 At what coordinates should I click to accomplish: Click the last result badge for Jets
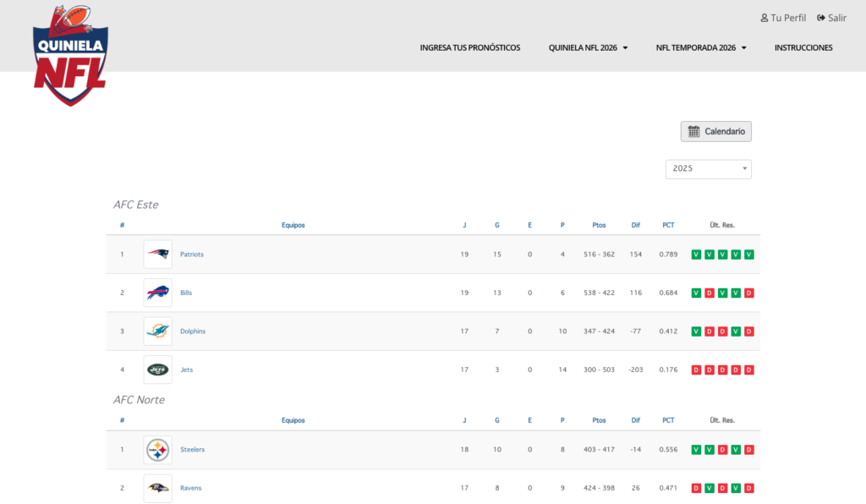tap(749, 370)
